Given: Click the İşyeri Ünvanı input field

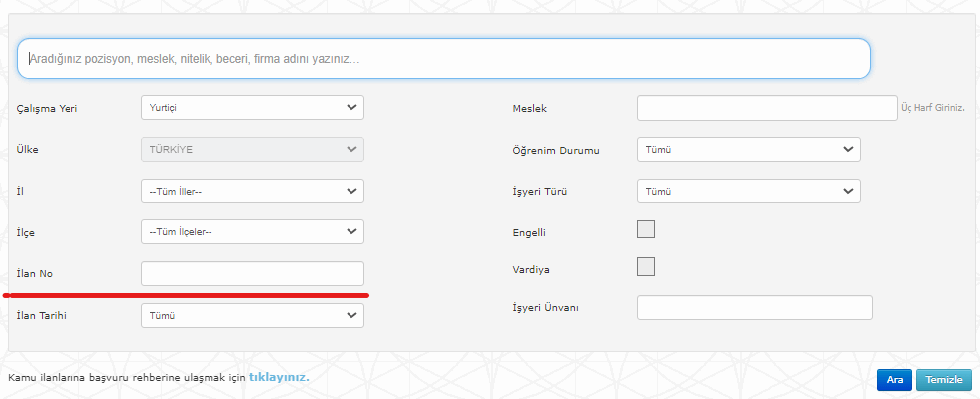Looking at the screenshot, I should coord(755,308).
